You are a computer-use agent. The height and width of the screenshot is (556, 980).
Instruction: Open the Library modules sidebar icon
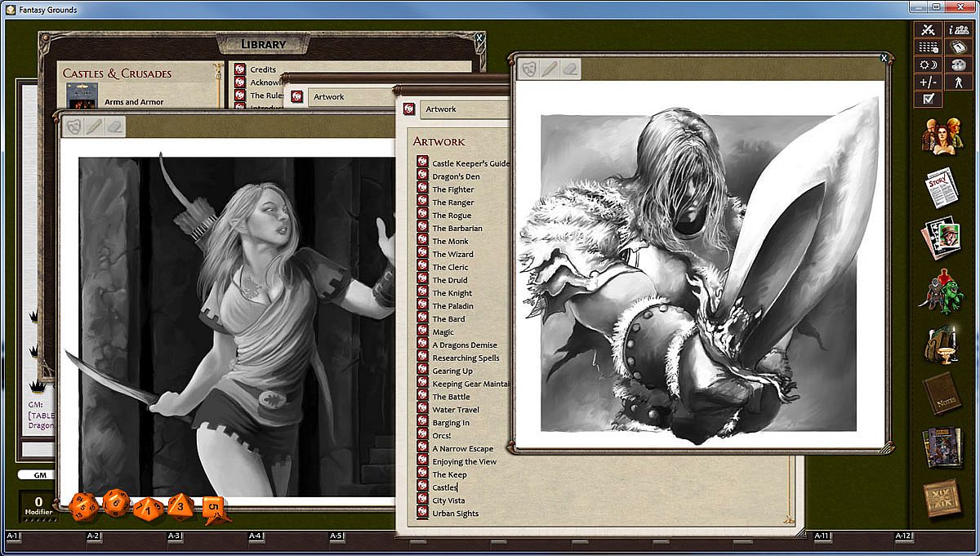pyautogui.click(x=942, y=447)
